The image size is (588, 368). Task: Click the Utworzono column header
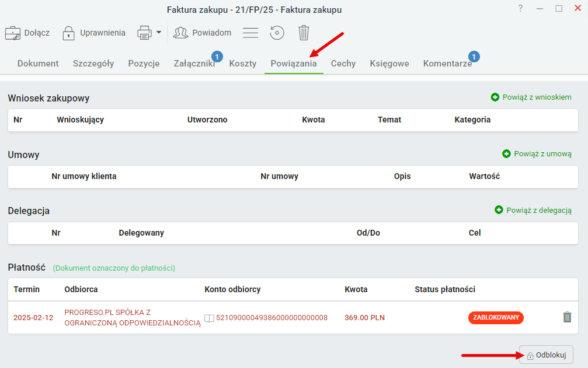207,120
